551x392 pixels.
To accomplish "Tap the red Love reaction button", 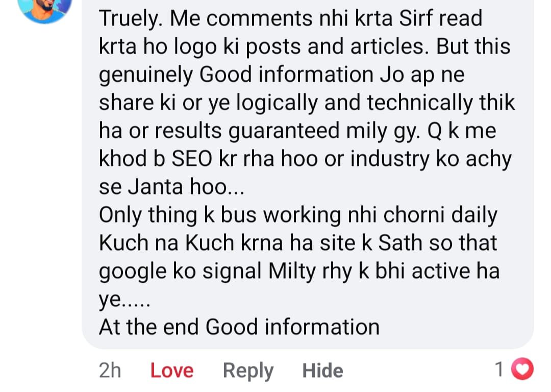I will pos(172,371).
